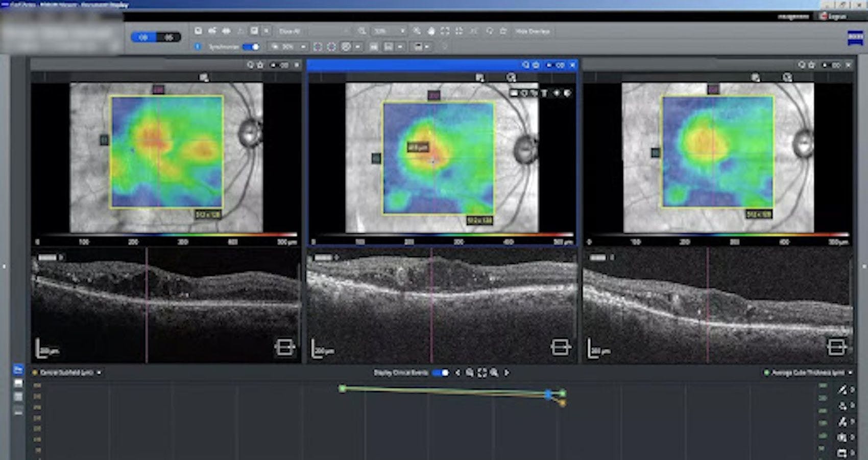Viewport: 868px width, 460px height.
Task: Click the right thickness map thumbnail
Action: (718, 151)
